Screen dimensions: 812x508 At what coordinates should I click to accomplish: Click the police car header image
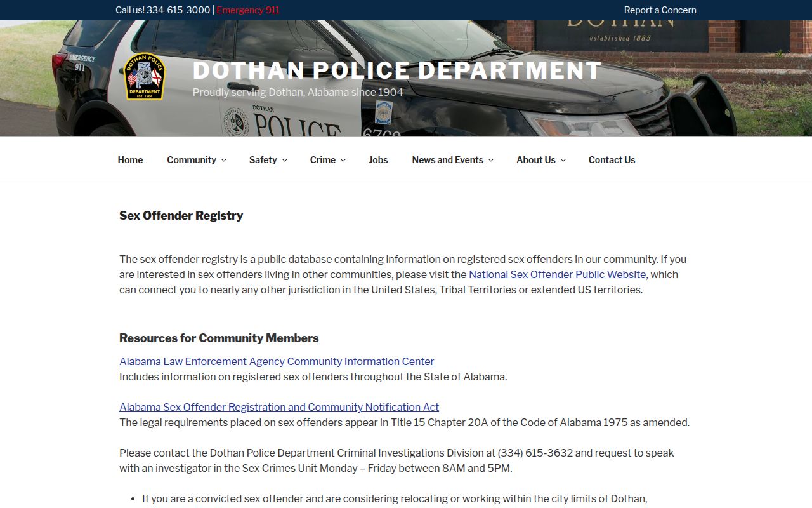(x=406, y=78)
